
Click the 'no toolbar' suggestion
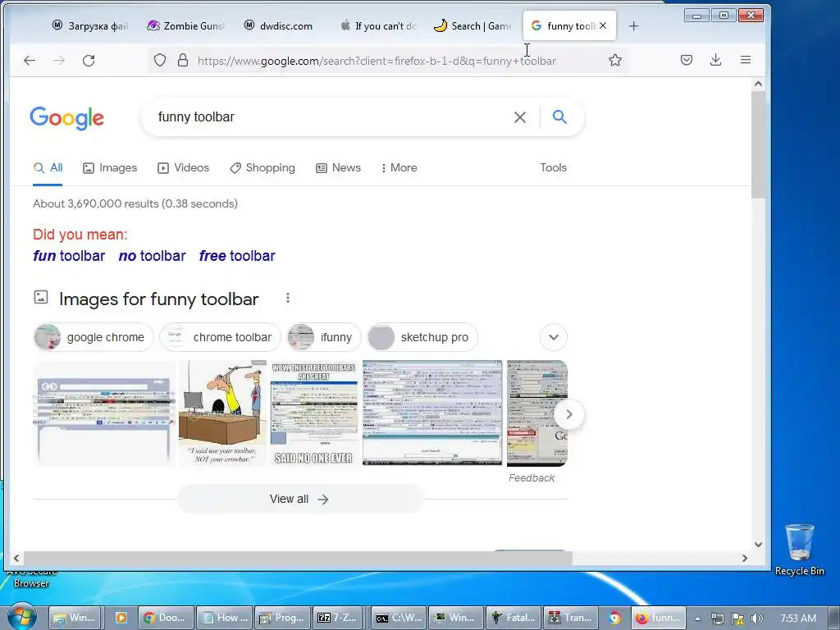coord(152,256)
